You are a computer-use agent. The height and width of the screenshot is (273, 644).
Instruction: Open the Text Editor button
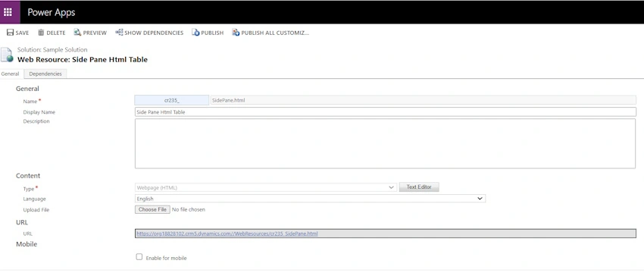[x=419, y=187]
